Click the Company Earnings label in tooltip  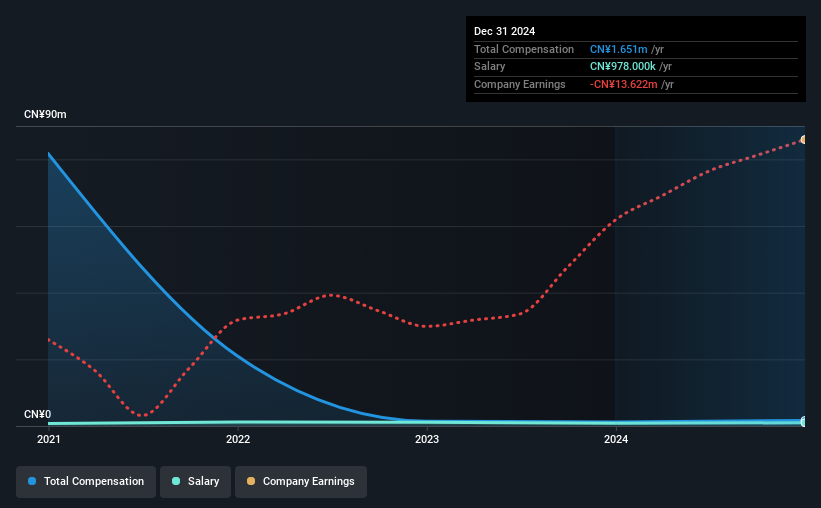(x=520, y=84)
